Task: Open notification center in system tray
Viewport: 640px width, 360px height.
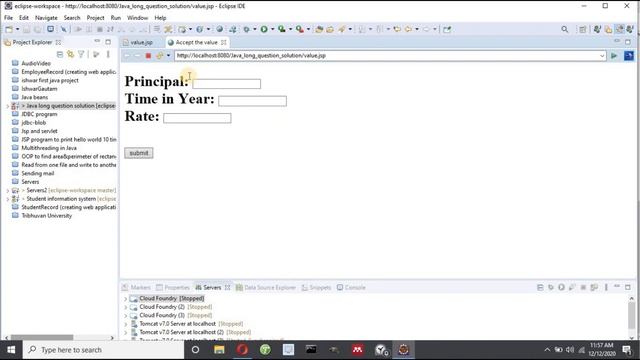Action: tap(627, 350)
